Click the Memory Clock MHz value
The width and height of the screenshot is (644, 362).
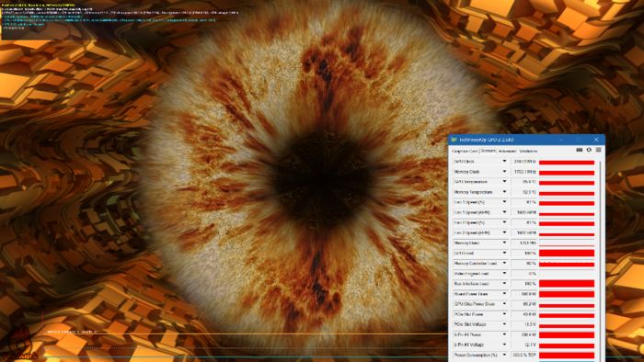tap(524, 172)
